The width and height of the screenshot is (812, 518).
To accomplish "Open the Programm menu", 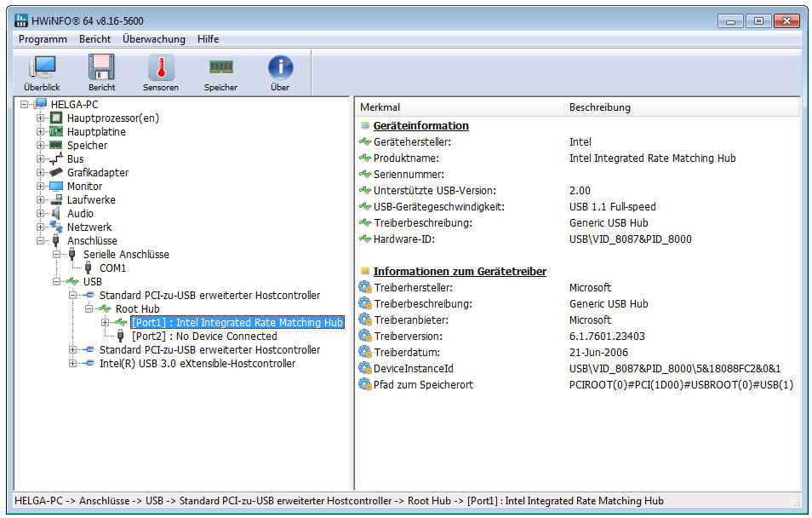I will [x=43, y=39].
